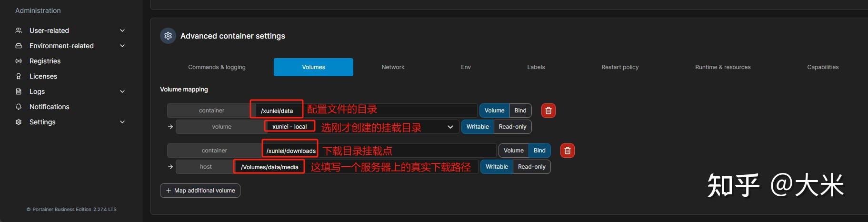
Task: Switch to the Commands & logging tab
Action: tap(217, 67)
